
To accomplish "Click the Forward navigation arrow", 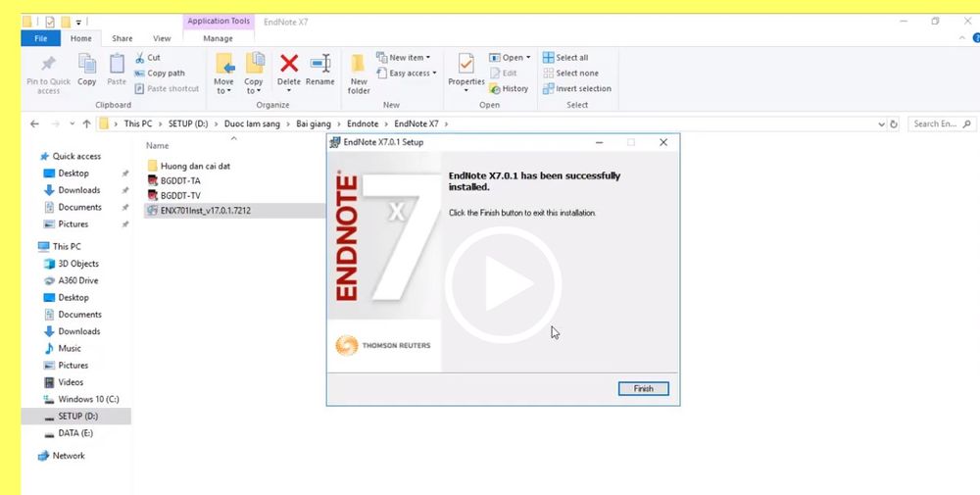I will [55, 124].
